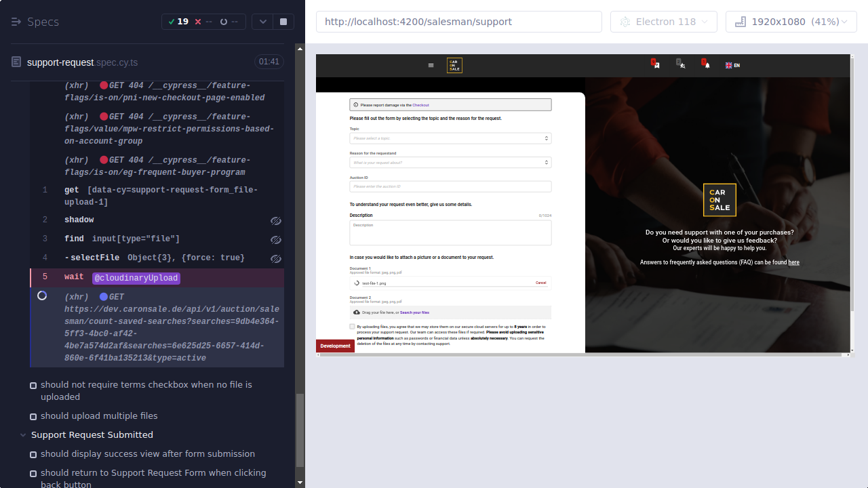Click the cloud upload icon in drag area
The width and height of the screenshot is (868, 488).
click(356, 312)
